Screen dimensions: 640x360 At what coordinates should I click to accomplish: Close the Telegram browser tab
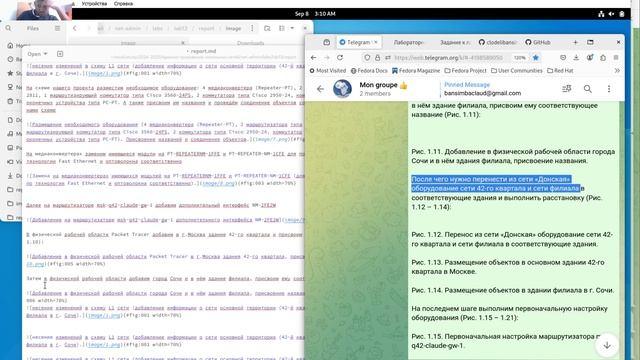(376, 42)
